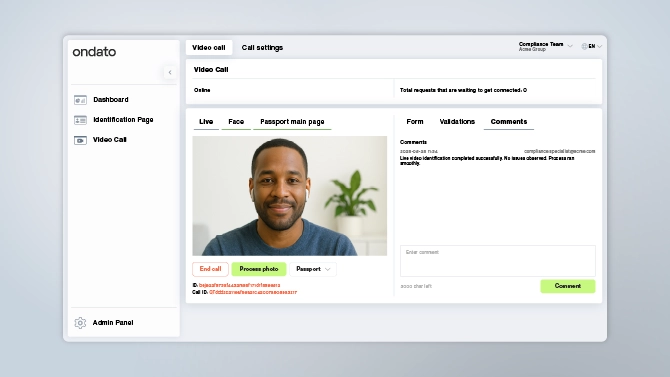The height and width of the screenshot is (377, 670).
Task: Click the Video Call camera icon
Action: tap(80, 140)
